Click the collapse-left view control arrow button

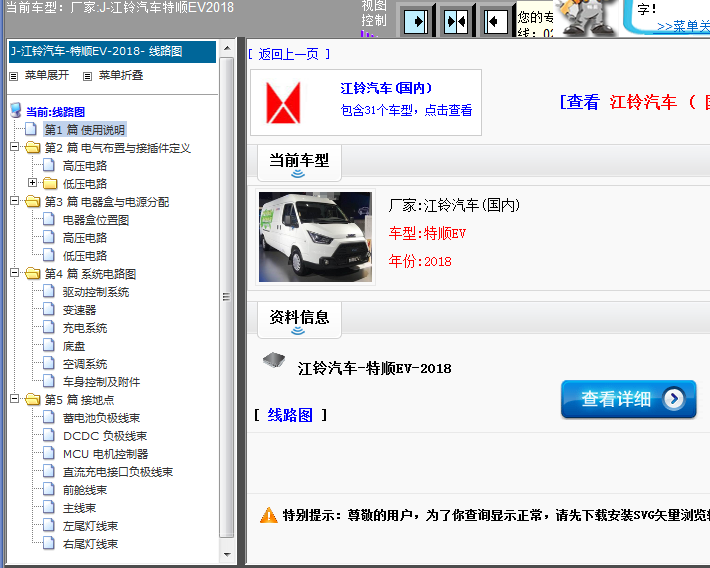click(x=495, y=21)
